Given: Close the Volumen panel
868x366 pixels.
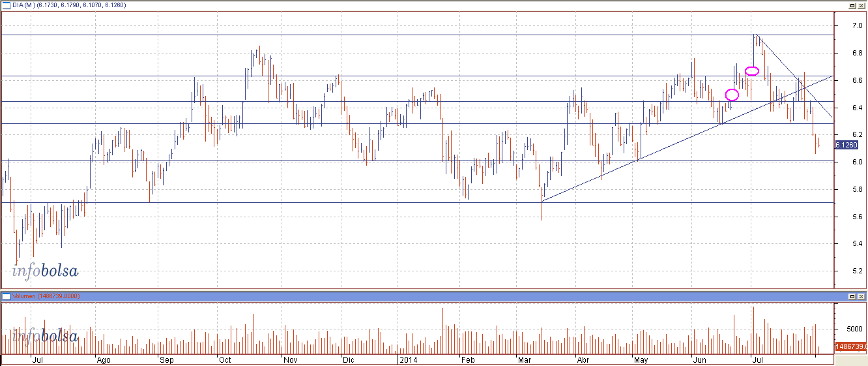Looking at the screenshot, I should pyautogui.click(x=861, y=296).
